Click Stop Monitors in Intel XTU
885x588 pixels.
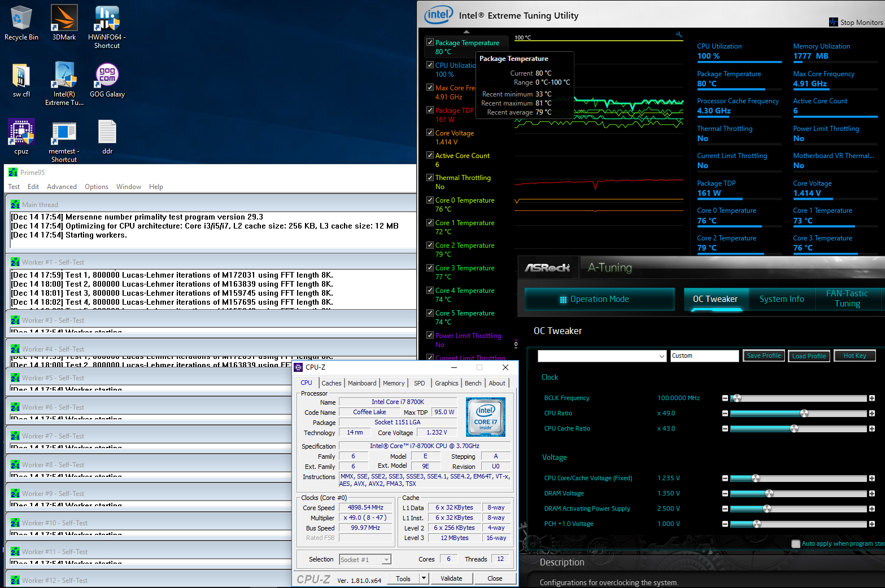pos(856,22)
